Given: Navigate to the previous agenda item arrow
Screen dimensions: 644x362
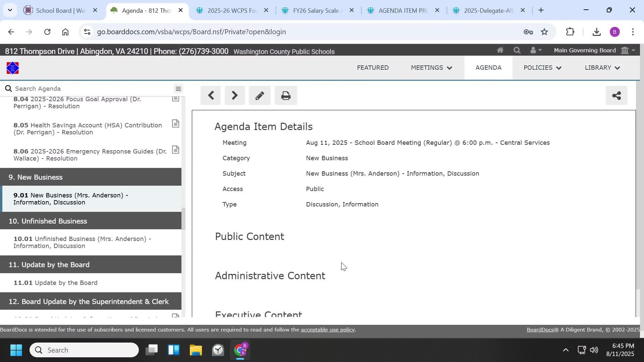Looking at the screenshot, I should point(210,95).
